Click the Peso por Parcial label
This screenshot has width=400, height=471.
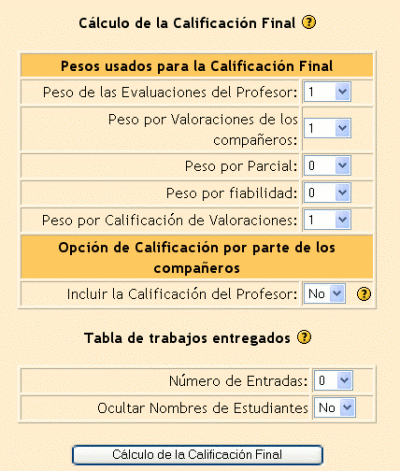click(x=241, y=166)
